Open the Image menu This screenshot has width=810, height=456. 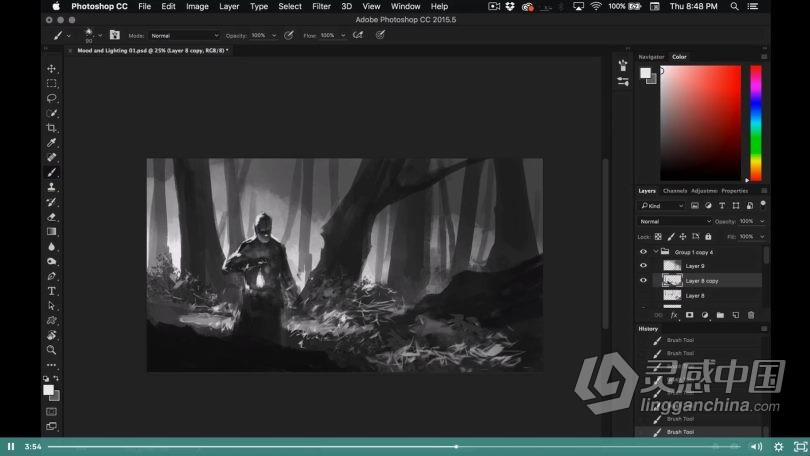point(197,6)
